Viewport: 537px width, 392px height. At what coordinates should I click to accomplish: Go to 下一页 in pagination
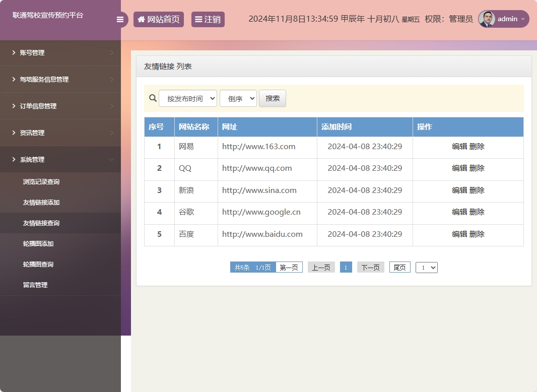370,268
